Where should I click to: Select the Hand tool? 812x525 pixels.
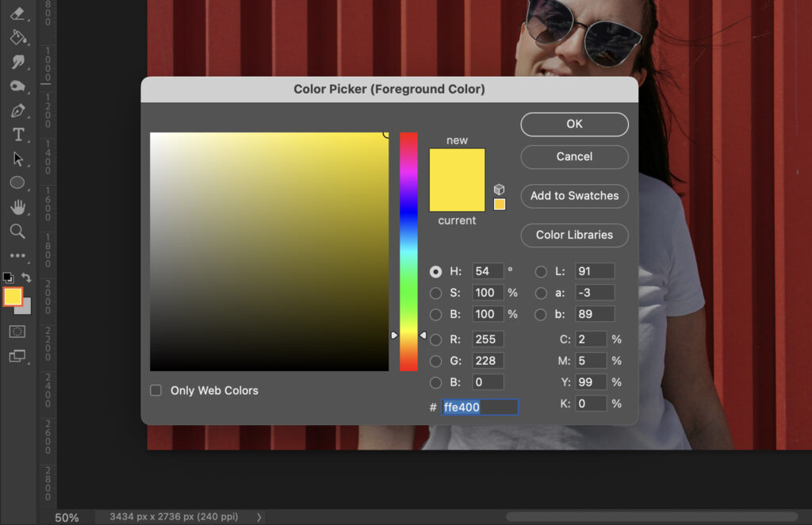coord(18,207)
